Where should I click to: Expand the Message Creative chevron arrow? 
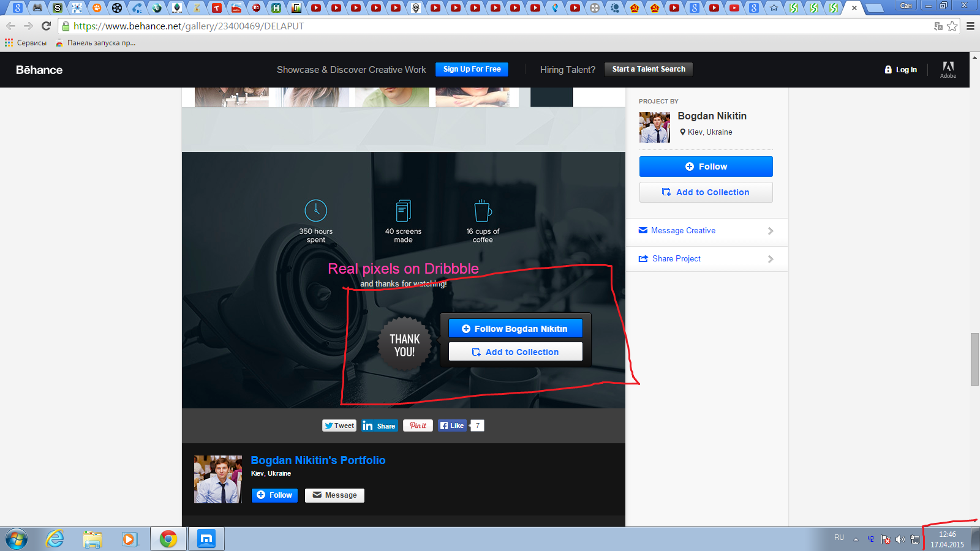(x=771, y=231)
